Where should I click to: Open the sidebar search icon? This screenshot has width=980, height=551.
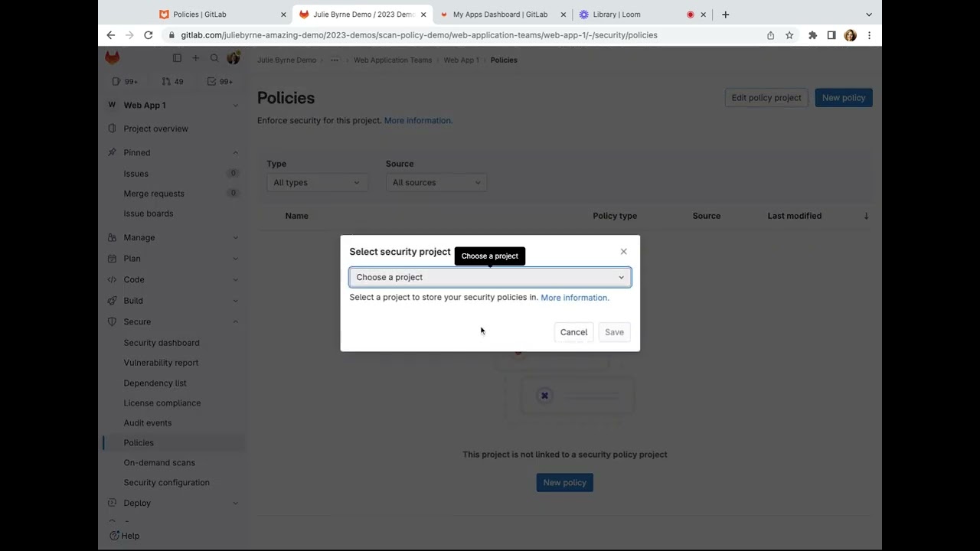pos(214,58)
